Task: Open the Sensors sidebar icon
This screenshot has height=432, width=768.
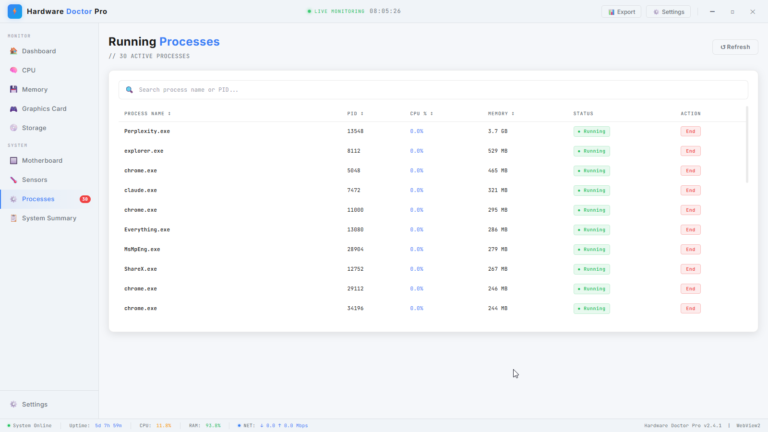Action: coord(13,180)
